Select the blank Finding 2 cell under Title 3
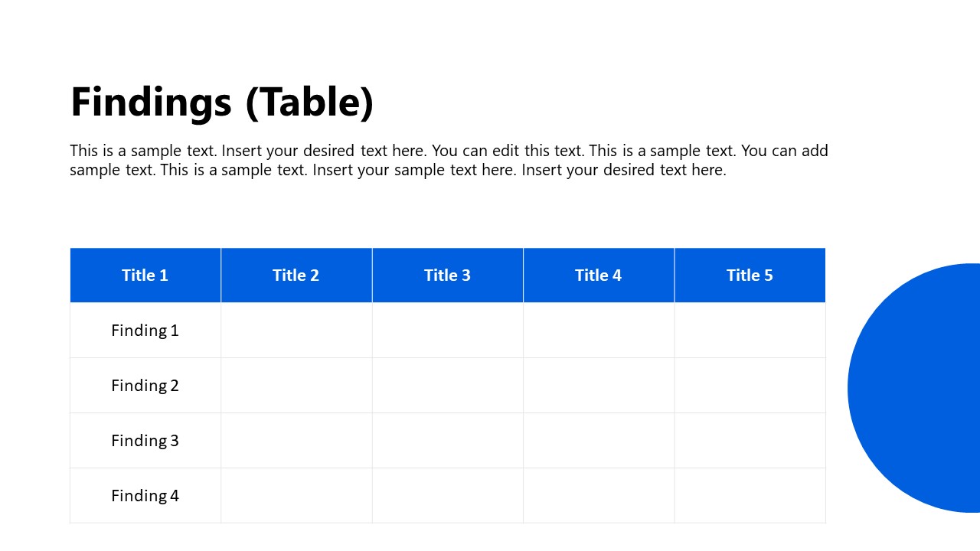 (x=447, y=386)
